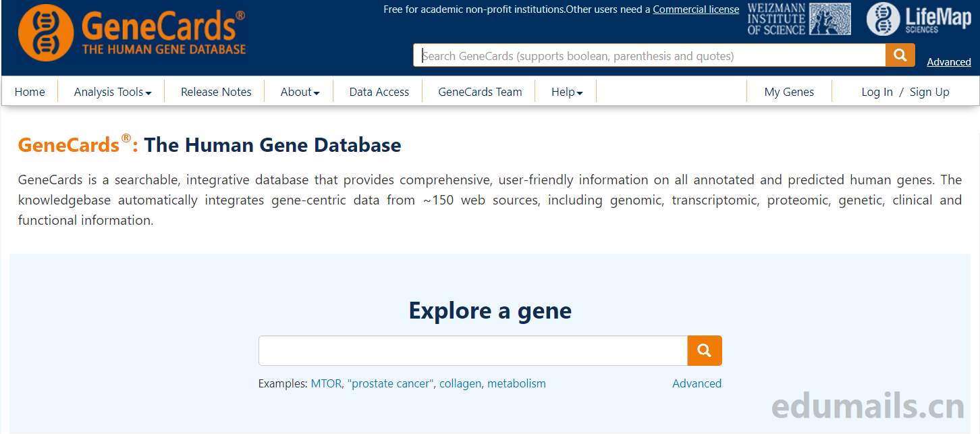This screenshot has height=434, width=980.
Task: Click the Explore a gene search magnifier
Action: (705, 350)
